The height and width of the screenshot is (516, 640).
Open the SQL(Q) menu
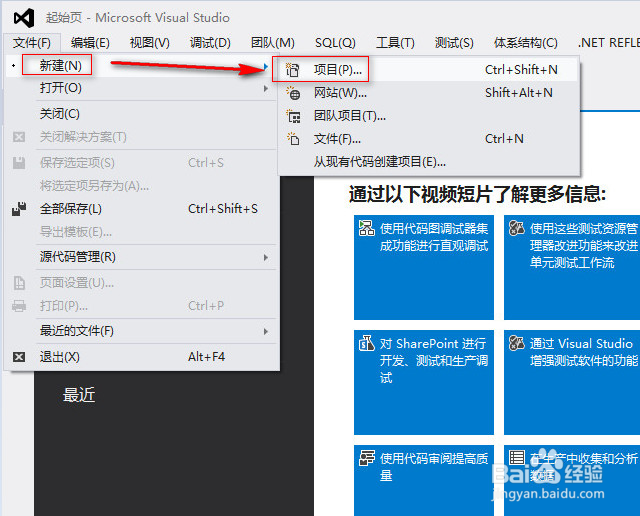coord(335,42)
